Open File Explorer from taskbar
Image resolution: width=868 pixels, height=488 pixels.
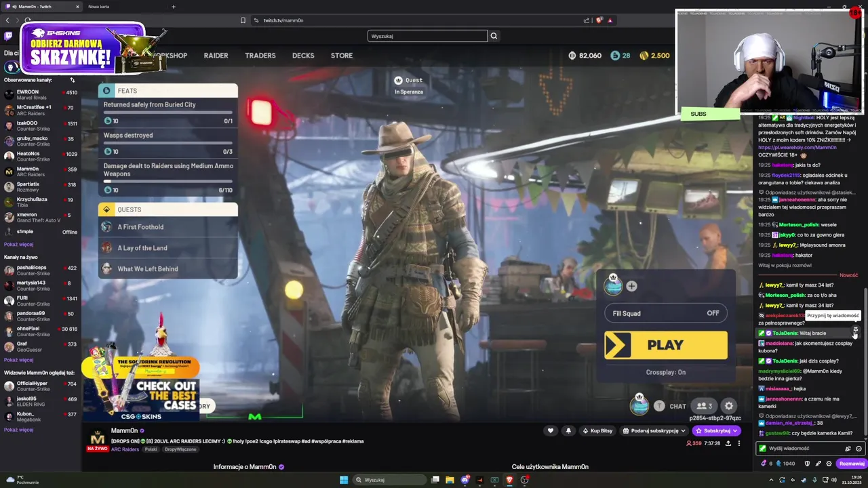pyautogui.click(x=450, y=480)
